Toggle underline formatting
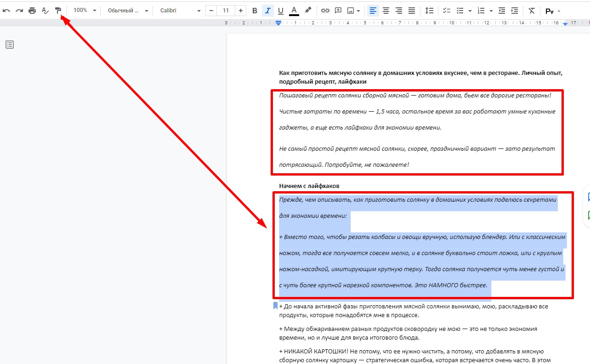 pos(281,11)
